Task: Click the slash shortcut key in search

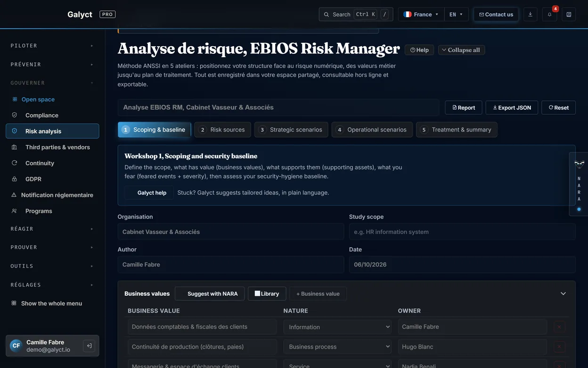Action: 384,15
